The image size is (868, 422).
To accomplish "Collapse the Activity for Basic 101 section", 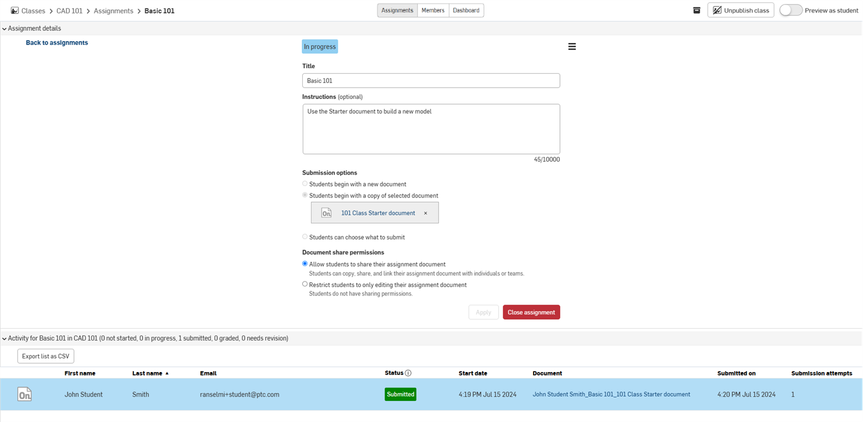I will point(5,339).
